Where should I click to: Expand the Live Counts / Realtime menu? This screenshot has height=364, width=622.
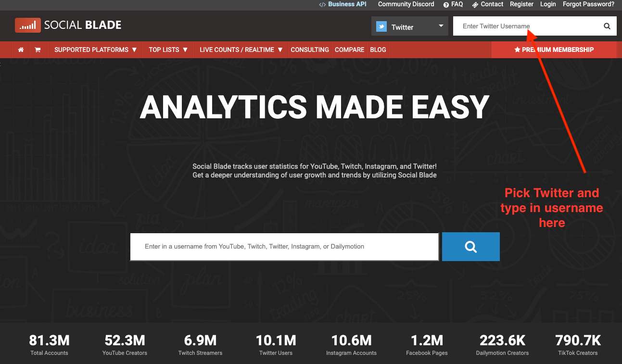pyautogui.click(x=241, y=50)
